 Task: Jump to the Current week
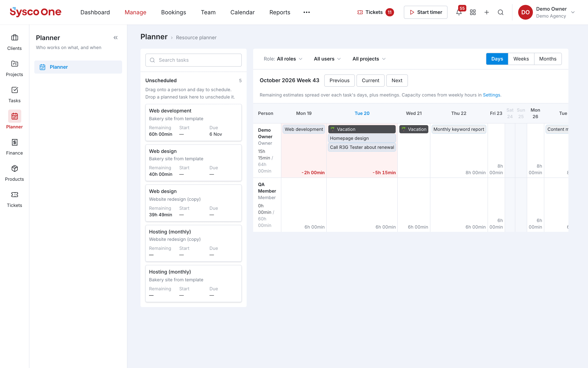[x=370, y=81]
